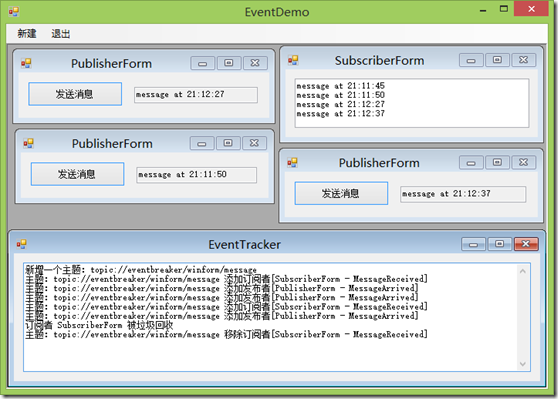Focus the text box containing message at 21:11:50
The width and height of the screenshot is (558, 399).
point(196,175)
